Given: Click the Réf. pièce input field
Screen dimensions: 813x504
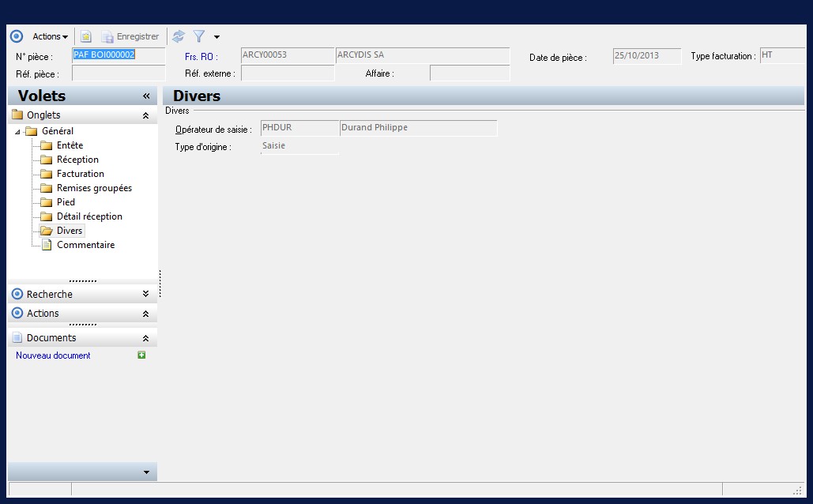Looking at the screenshot, I should pos(119,73).
